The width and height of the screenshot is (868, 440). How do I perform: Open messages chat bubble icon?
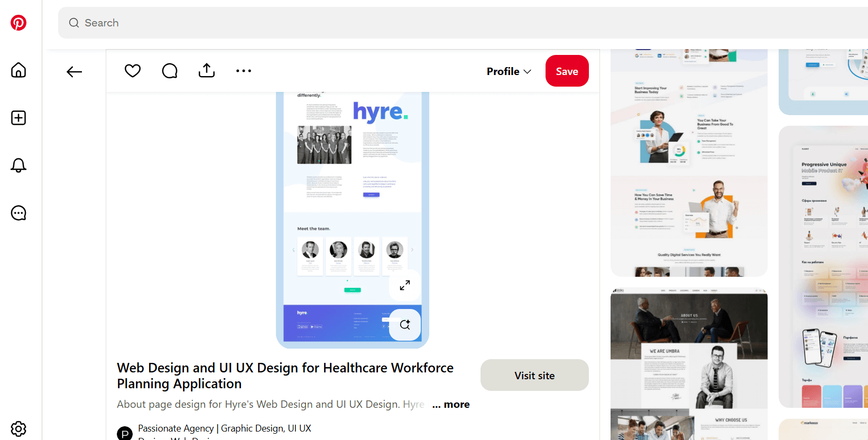pyautogui.click(x=19, y=213)
